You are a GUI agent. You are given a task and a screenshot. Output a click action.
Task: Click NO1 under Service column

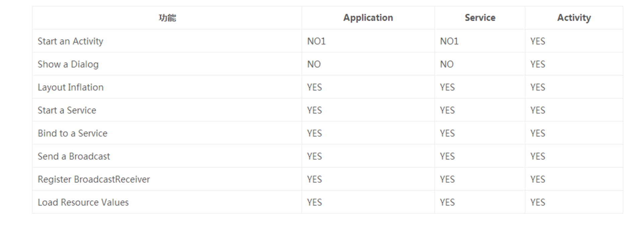pos(449,41)
